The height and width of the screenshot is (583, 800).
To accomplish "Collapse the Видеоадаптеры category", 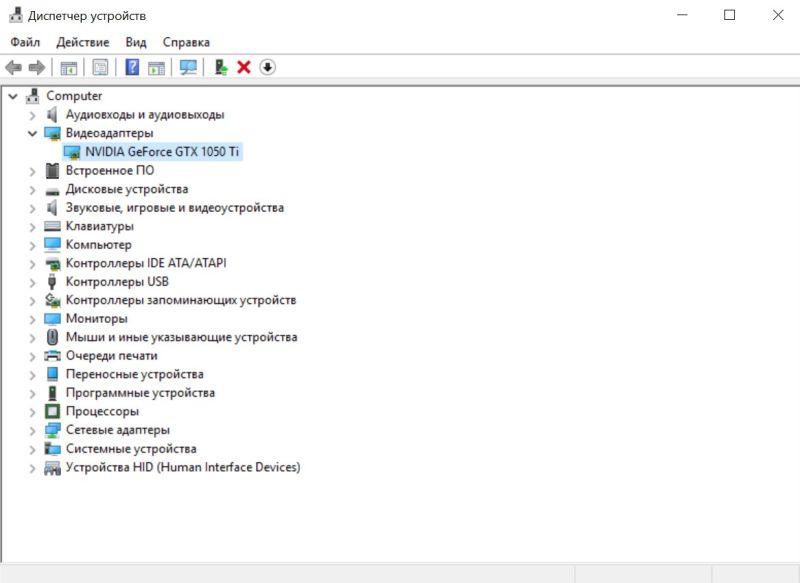I will (x=32, y=133).
